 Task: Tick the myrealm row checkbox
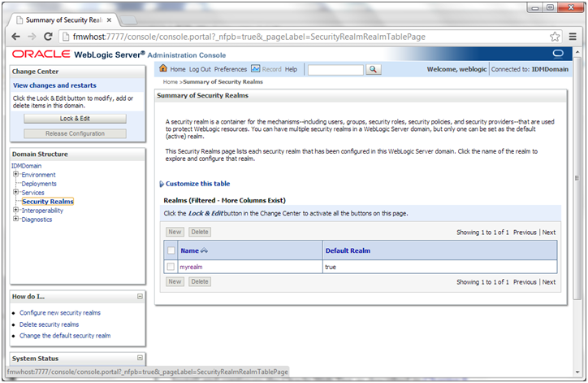[x=171, y=267]
